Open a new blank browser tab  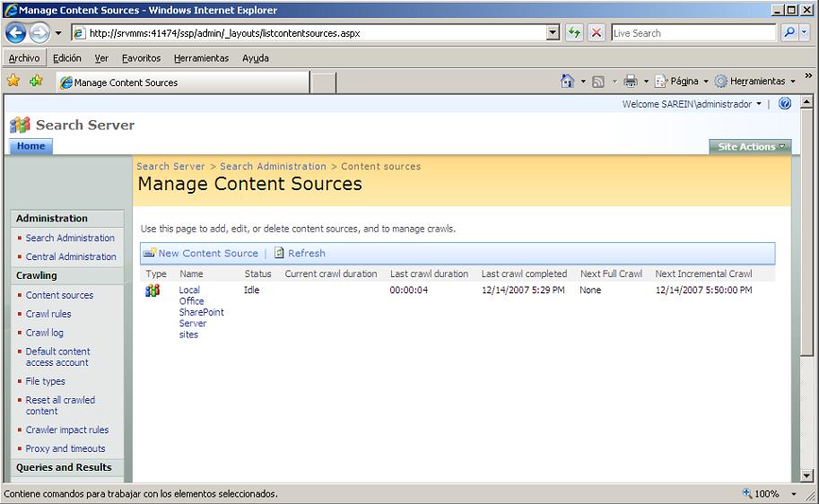pyautogui.click(x=324, y=83)
